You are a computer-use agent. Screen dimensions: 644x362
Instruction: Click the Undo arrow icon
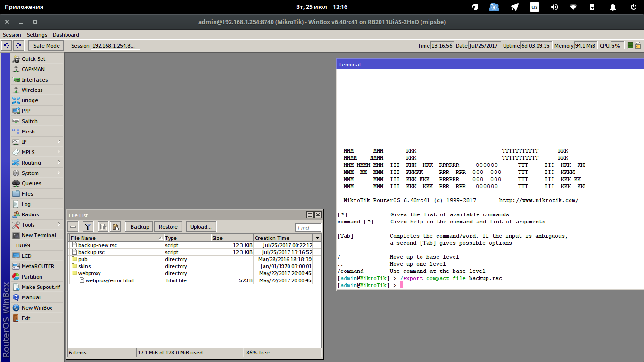point(6,46)
